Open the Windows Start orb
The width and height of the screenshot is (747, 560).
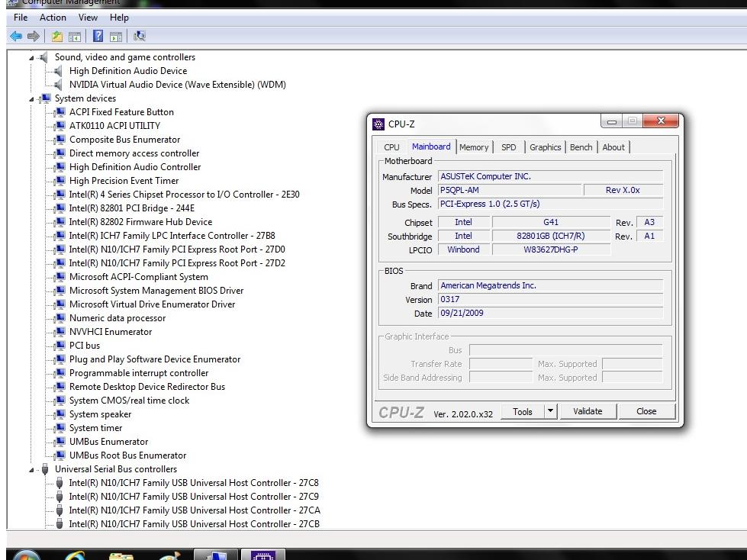(26, 555)
